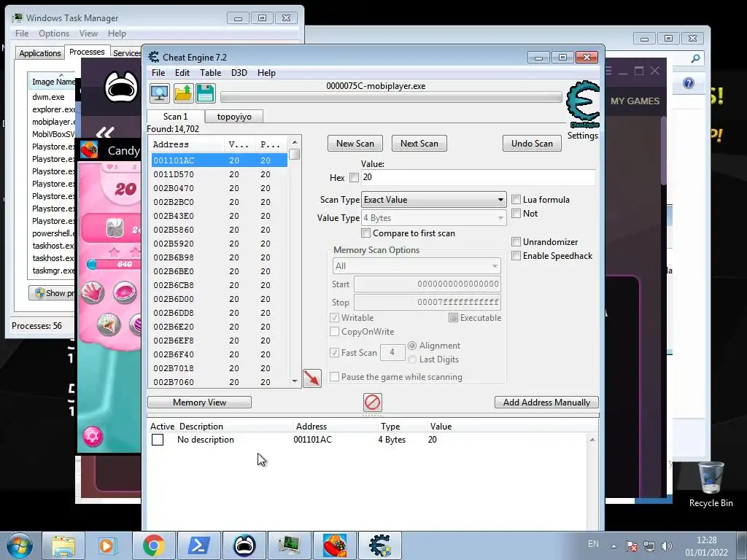This screenshot has height=560, width=747.
Task: Open D3D menu
Action: (x=239, y=73)
